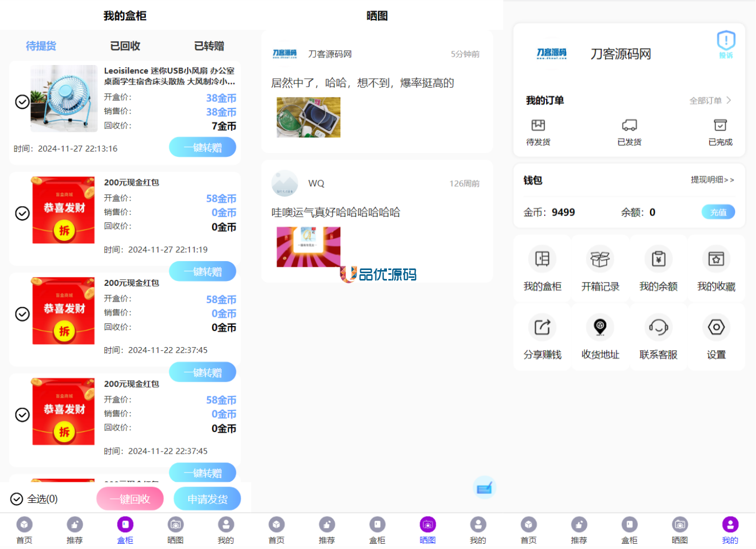Check the 全选(0) select-all circle
Screen dimensions: 756x549
[x=17, y=499]
